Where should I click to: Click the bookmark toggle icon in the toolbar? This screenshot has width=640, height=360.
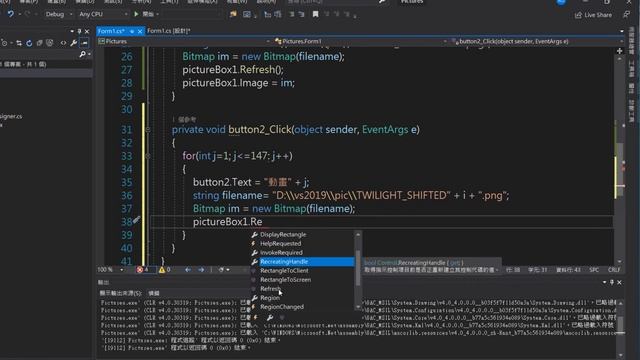315,14
